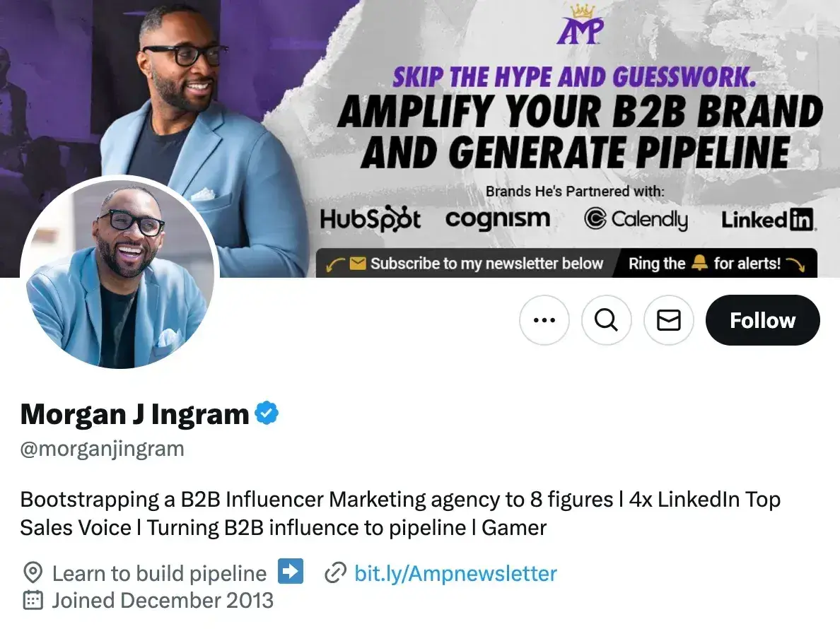This screenshot has height=629, width=840.
Task: Click the cognism logo in the banner
Action: [x=498, y=219]
